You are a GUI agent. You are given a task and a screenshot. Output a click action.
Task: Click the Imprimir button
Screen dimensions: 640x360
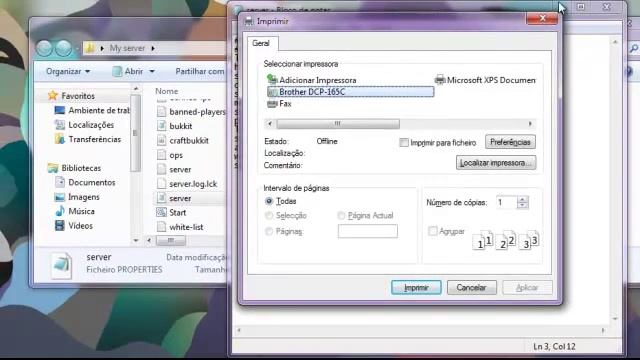point(416,287)
